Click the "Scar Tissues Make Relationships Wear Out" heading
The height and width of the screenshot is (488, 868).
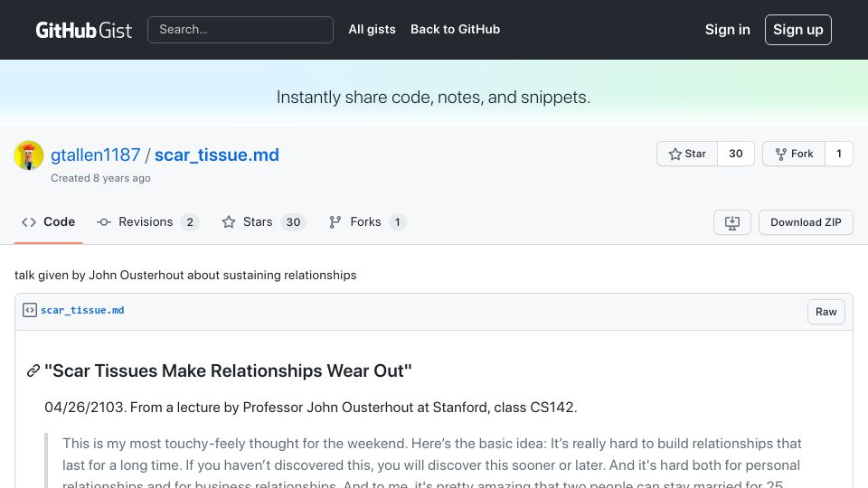point(228,371)
